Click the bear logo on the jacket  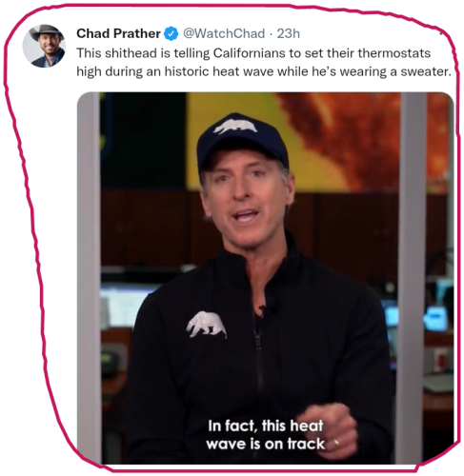(x=207, y=325)
